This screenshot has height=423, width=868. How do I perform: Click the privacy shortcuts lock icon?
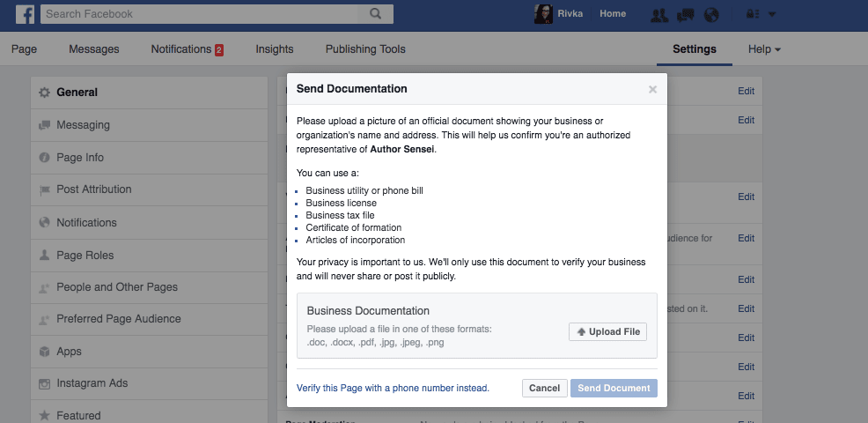coord(752,14)
